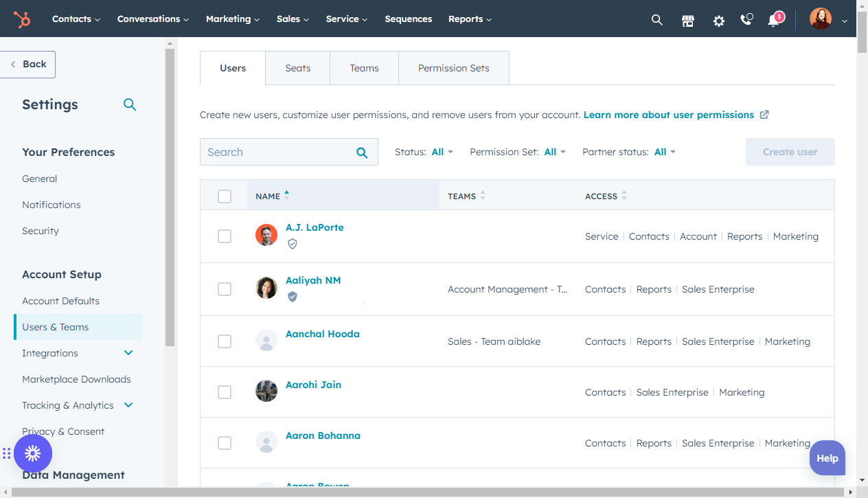
Task: Click the magnifier icon in the user search box
Action: (x=362, y=152)
